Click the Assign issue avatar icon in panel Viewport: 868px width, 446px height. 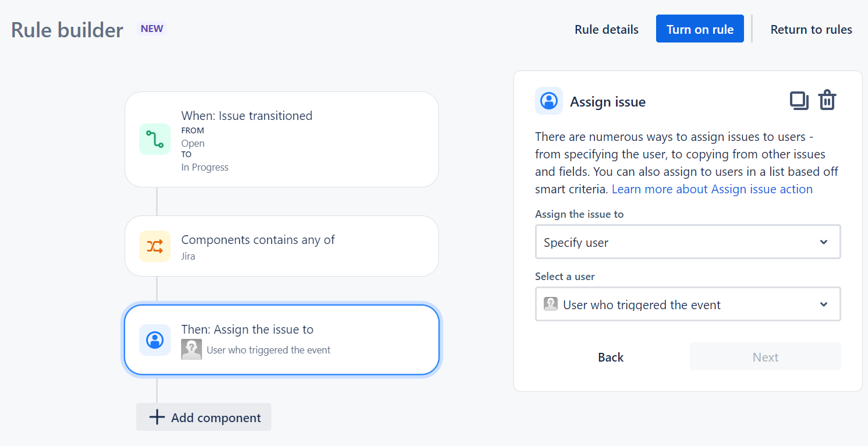(x=548, y=101)
